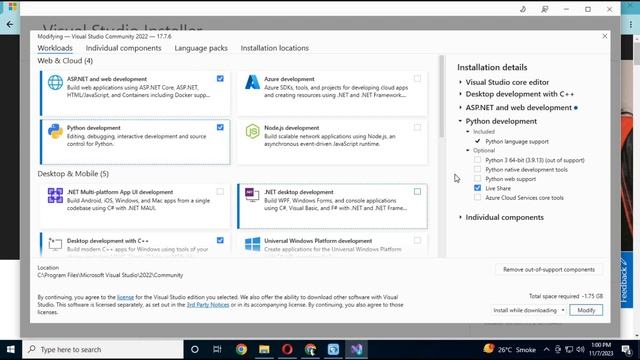Enable Python native development tools
The width and height of the screenshot is (640, 360).
(477, 169)
